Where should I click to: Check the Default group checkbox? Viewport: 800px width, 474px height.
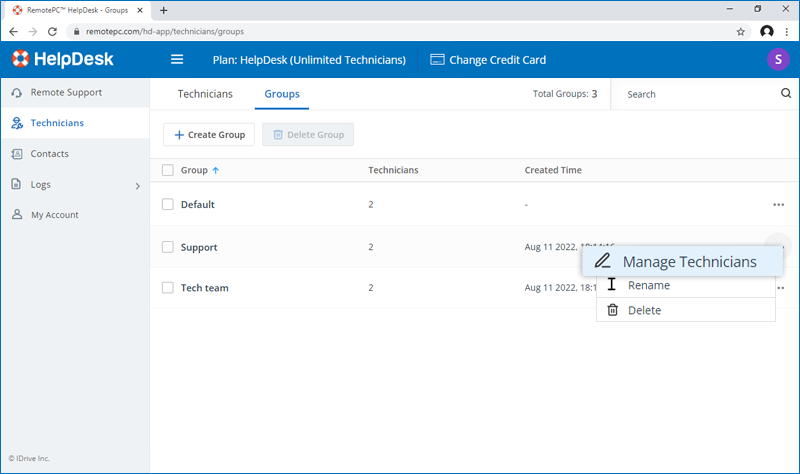click(x=168, y=205)
